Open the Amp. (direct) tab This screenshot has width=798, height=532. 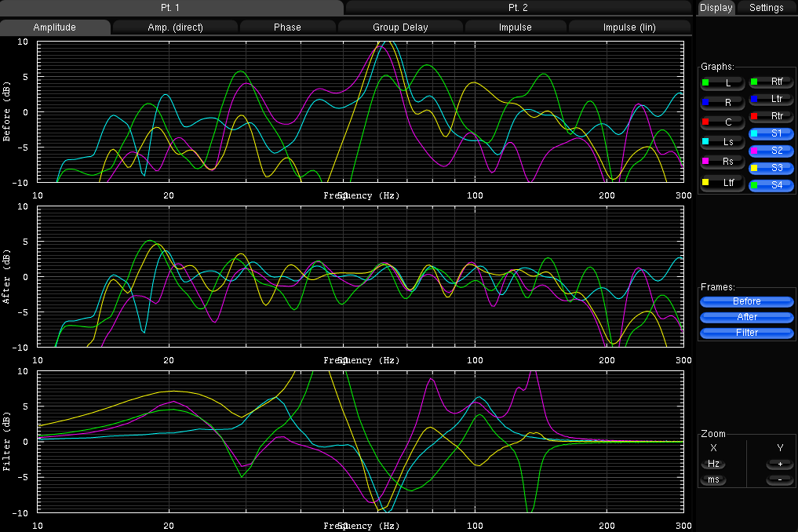[175, 27]
